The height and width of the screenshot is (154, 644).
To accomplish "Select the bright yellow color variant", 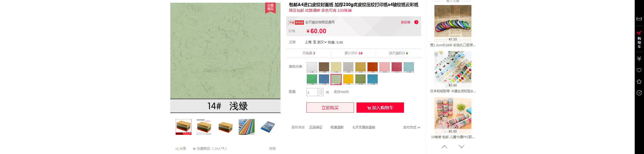I will pos(348,80).
